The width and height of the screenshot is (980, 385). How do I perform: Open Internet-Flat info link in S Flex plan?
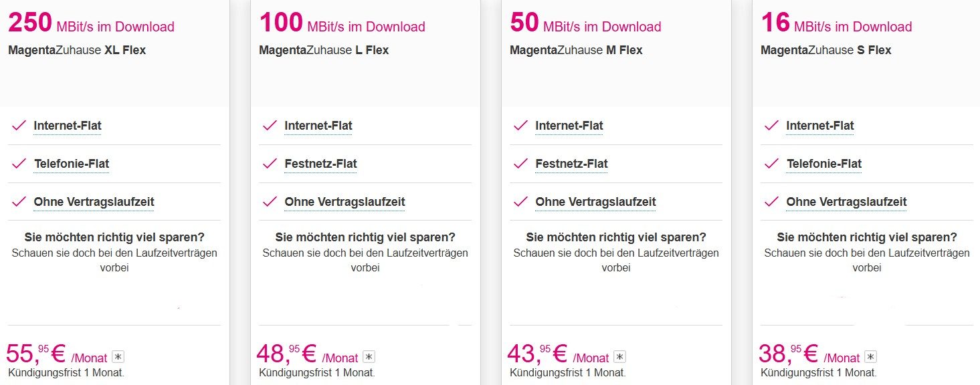click(820, 126)
